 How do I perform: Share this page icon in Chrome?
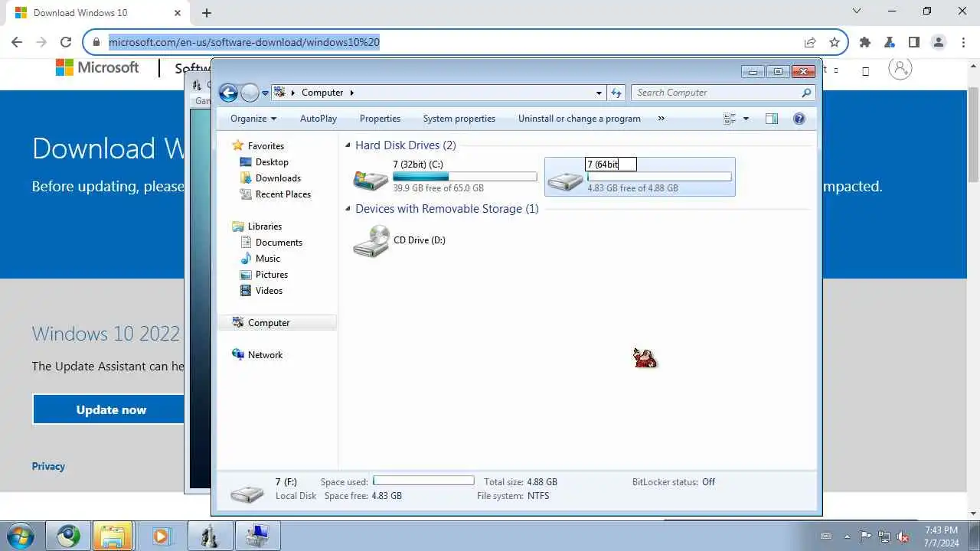(x=810, y=42)
